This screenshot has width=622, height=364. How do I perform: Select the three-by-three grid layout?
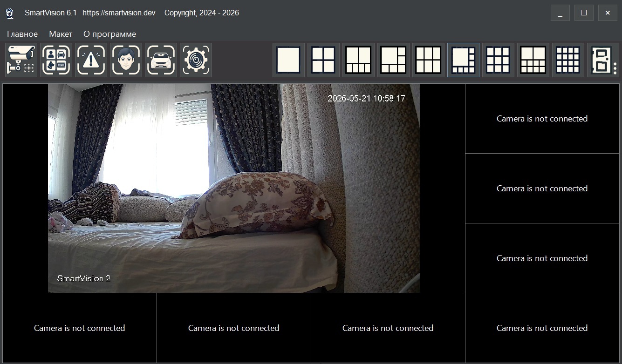coord(498,60)
